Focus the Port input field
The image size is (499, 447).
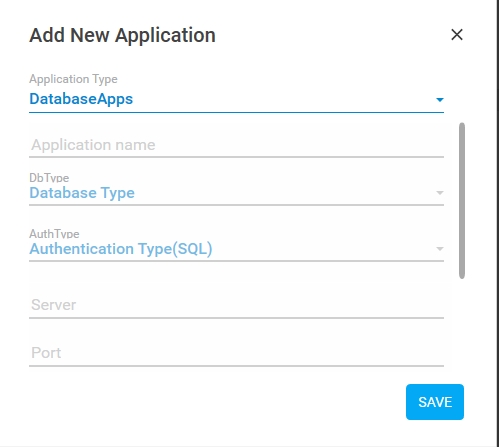236,353
